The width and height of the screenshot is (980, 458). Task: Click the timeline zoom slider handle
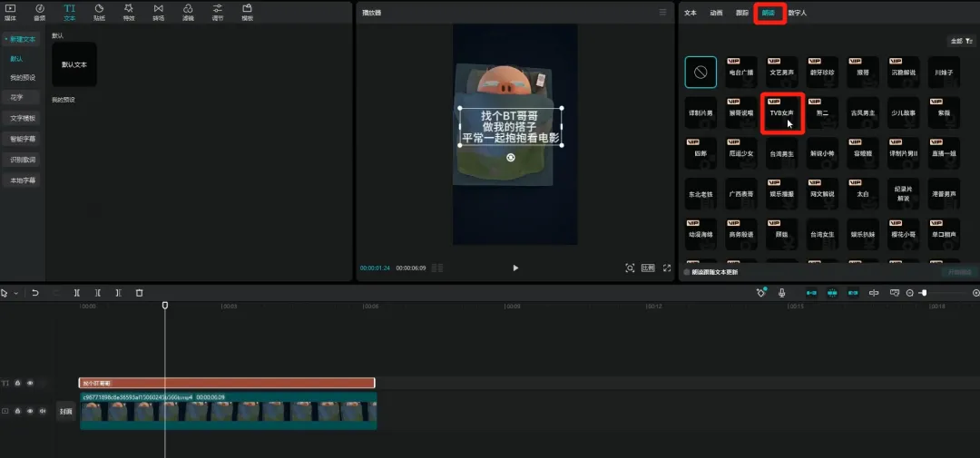[x=924, y=293]
